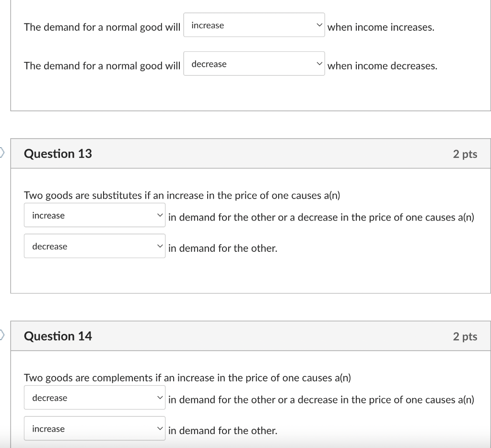Click the 'Two goods are substitutes' sentence
Viewport: 491px width, 448px height.
pos(182,195)
